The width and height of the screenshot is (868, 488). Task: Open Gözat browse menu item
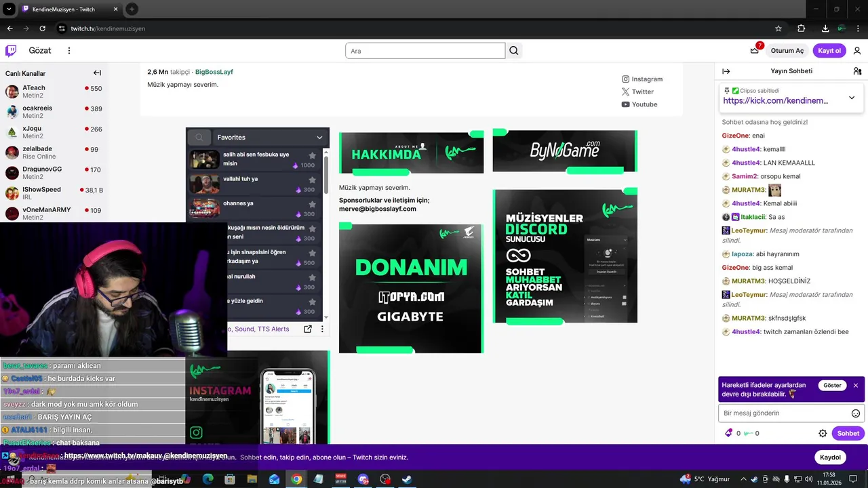pyautogui.click(x=40, y=51)
